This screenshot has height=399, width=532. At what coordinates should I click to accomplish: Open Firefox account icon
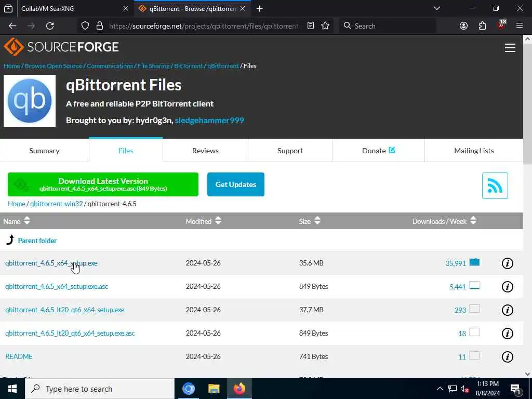click(463, 26)
